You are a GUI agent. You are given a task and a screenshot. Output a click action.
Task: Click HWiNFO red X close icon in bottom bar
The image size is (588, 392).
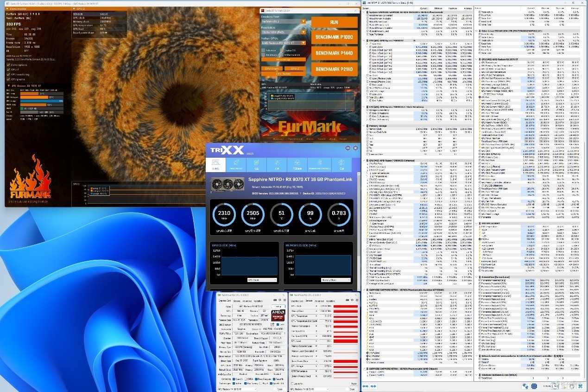[x=581, y=386]
